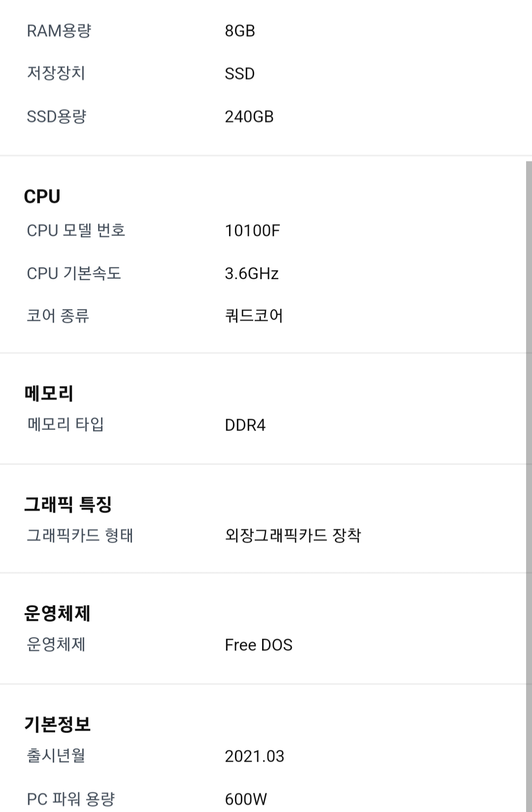Select the 저장장치 SSD value

click(239, 74)
